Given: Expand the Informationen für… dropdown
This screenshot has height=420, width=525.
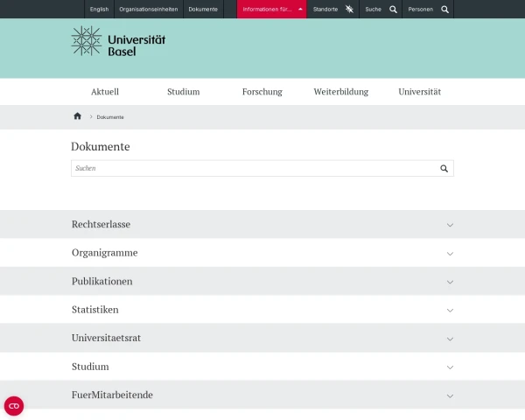Looking at the screenshot, I should tap(272, 10).
